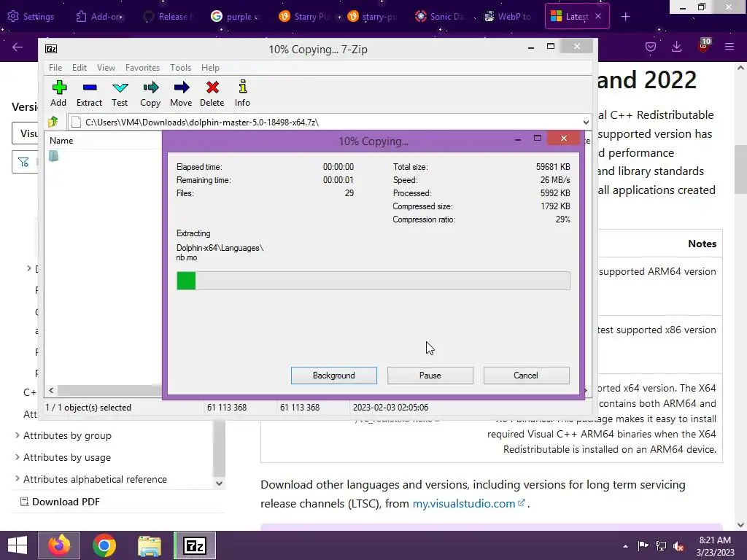Open the Windows Start menu
The width and height of the screenshot is (747, 560).
coord(18,545)
